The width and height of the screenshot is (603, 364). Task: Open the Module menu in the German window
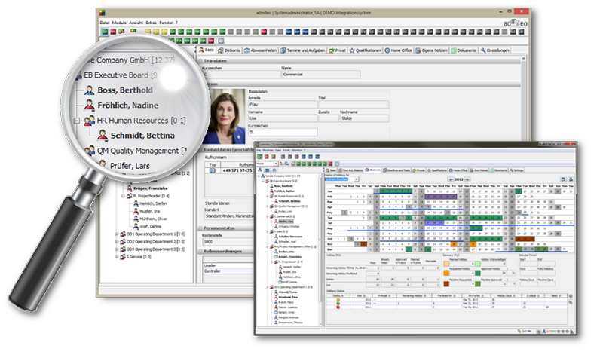click(x=119, y=23)
